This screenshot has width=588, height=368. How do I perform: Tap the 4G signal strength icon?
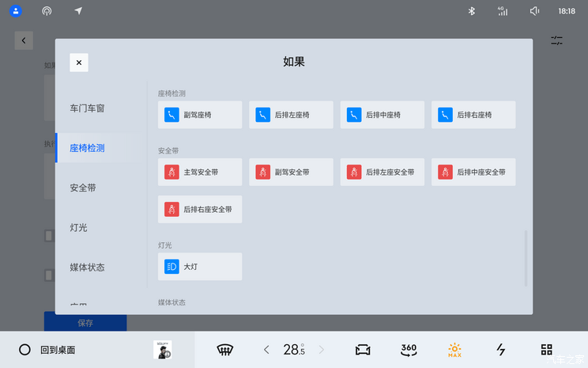[x=503, y=11]
